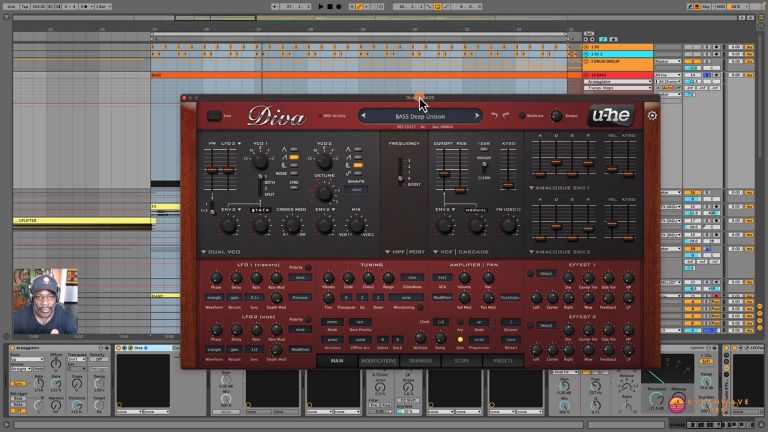Load the next Diva preset with right arrow
This screenshot has height=432, width=768.
[x=477, y=116]
